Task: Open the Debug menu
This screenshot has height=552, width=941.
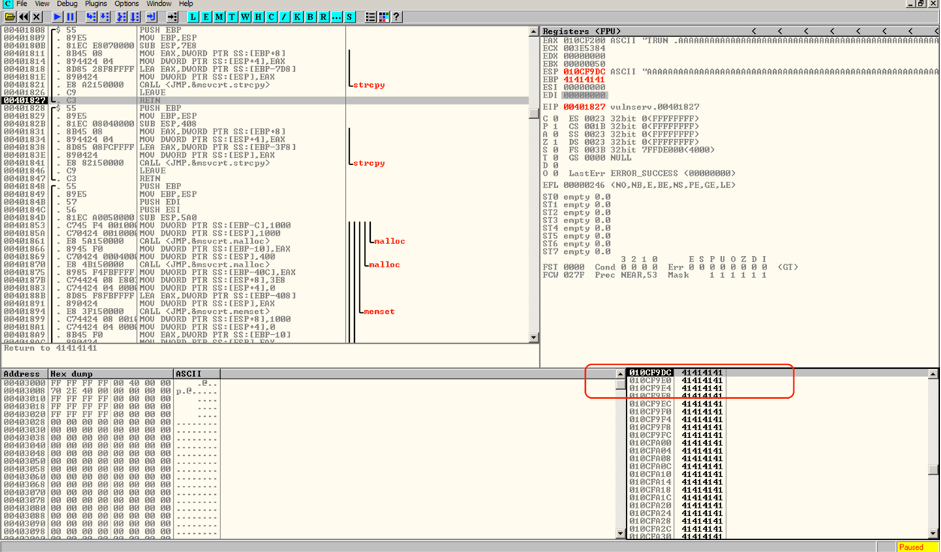Action: pos(67,4)
